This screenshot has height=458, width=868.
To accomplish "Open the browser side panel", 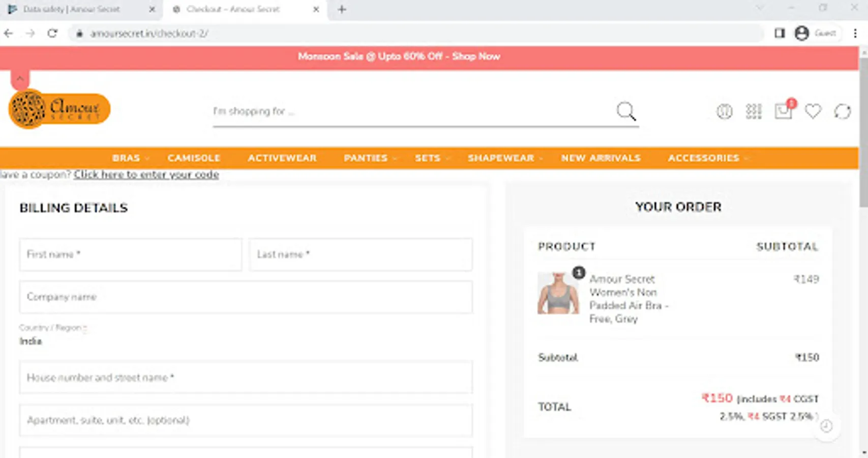I will [x=780, y=34].
